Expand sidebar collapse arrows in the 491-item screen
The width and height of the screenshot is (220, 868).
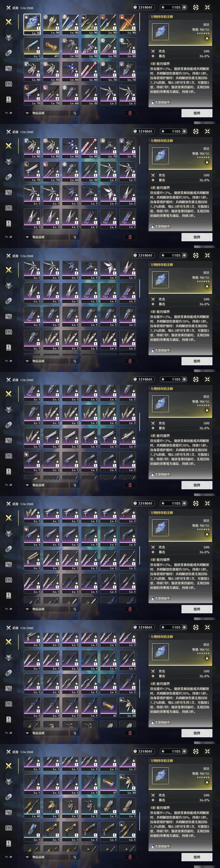(9, 113)
